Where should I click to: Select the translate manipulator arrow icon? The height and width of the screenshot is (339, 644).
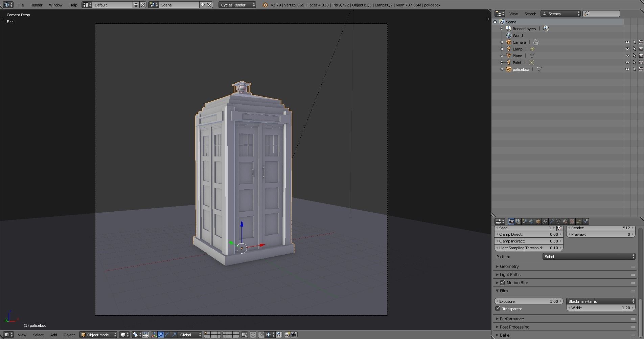pyautogui.click(x=161, y=335)
